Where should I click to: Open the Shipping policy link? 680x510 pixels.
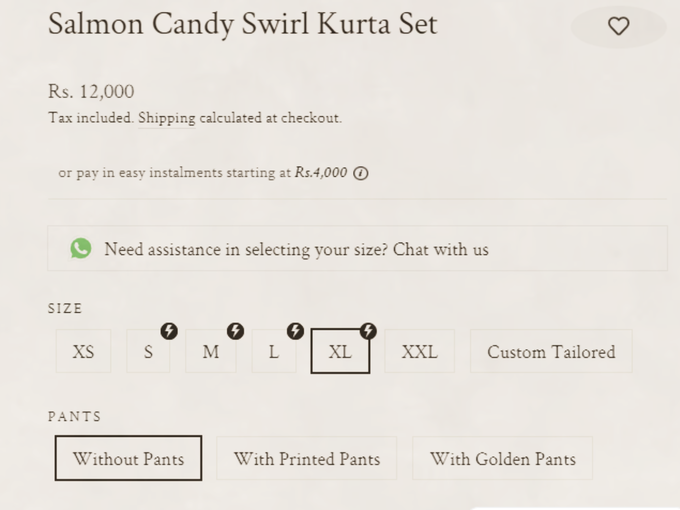coord(167,118)
